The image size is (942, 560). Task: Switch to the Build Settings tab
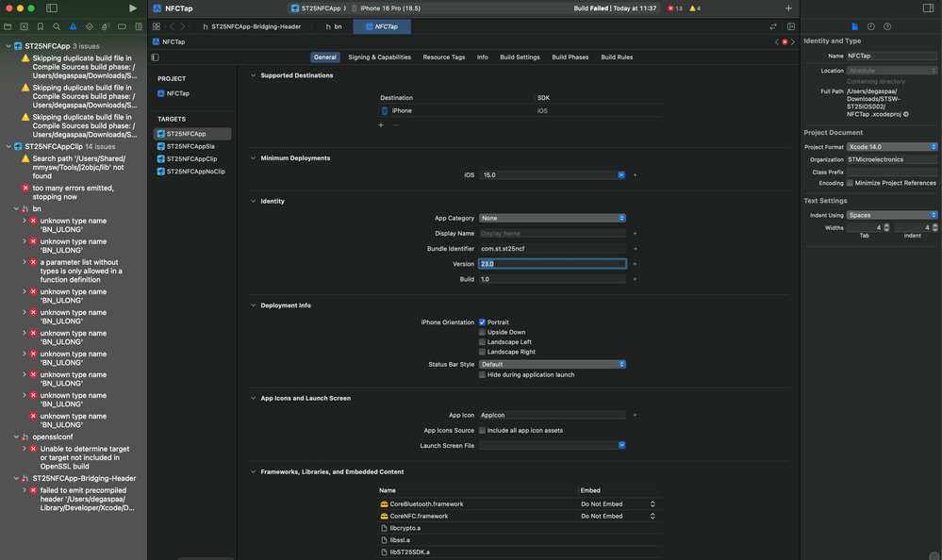click(520, 58)
